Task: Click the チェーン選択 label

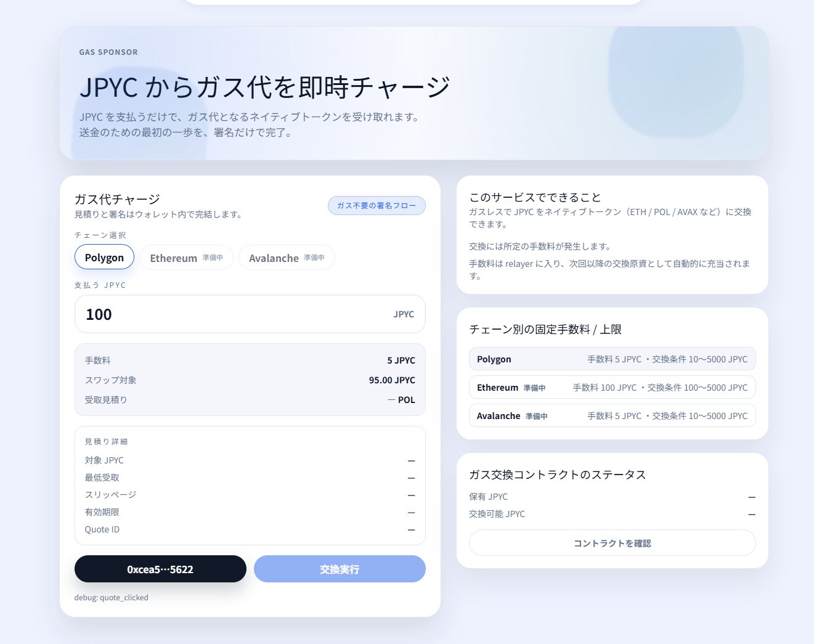Action: pos(100,235)
